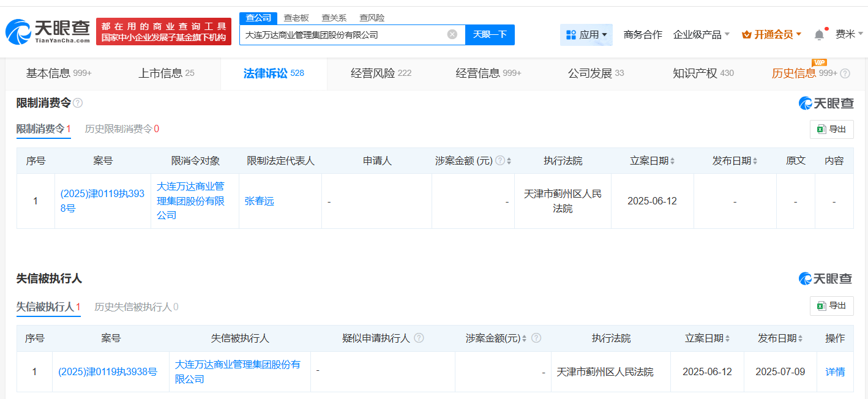Open the 应用 dropdown menu

coord(586,35)
